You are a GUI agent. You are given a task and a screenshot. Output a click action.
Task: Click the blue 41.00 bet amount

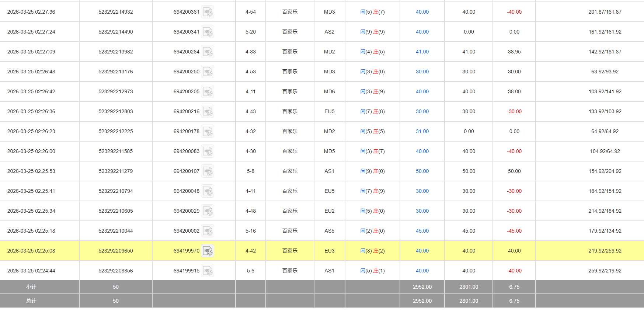click(x=422, y=52)
